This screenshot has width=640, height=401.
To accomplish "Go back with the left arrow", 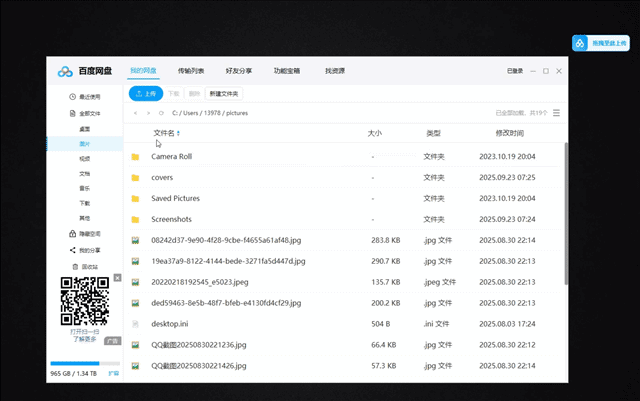I will 136,113.
